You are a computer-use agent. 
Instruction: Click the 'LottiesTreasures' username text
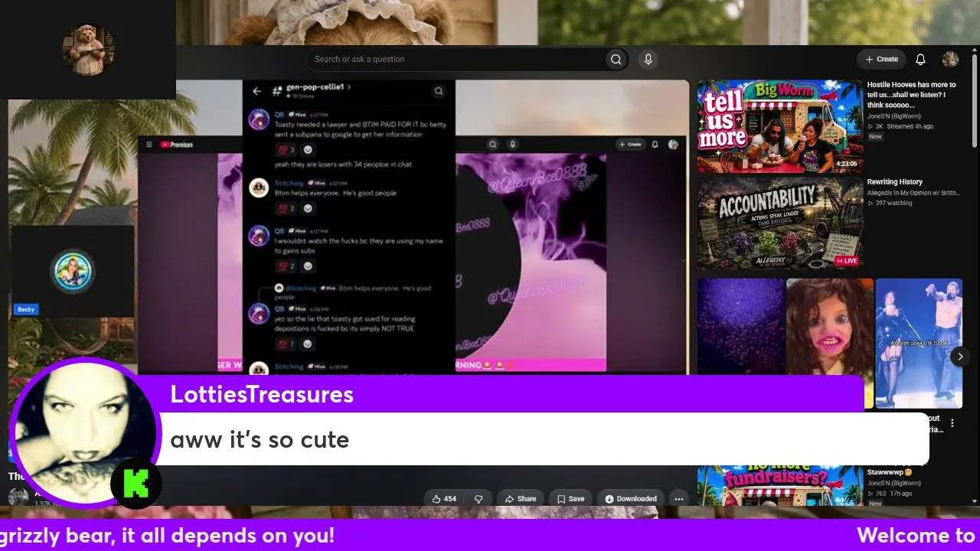[262, 394]
